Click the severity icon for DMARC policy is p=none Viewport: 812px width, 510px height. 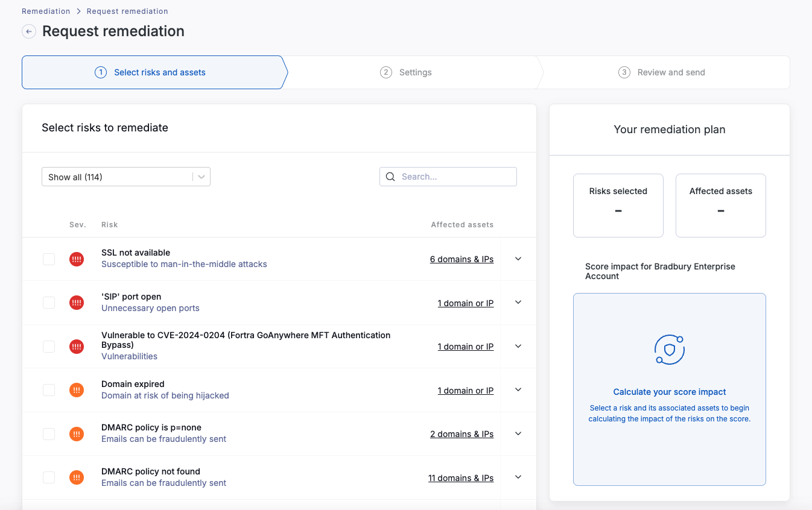pyautogui.click(x=76, y=433)
